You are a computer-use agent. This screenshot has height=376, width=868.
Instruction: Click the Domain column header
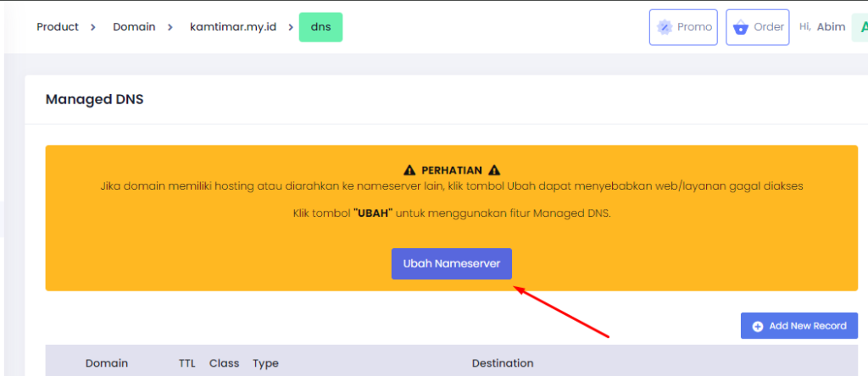(x=106, y=363)
